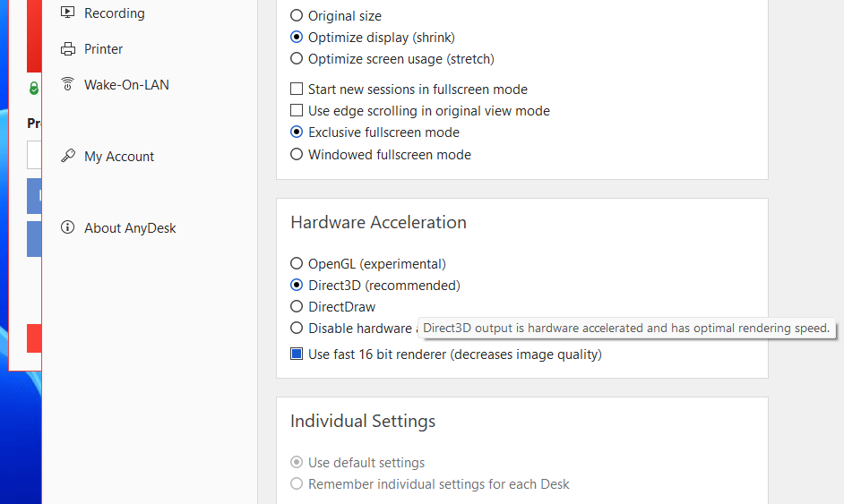
Task: Open the Printer settings icon
Action: (68, 49)
